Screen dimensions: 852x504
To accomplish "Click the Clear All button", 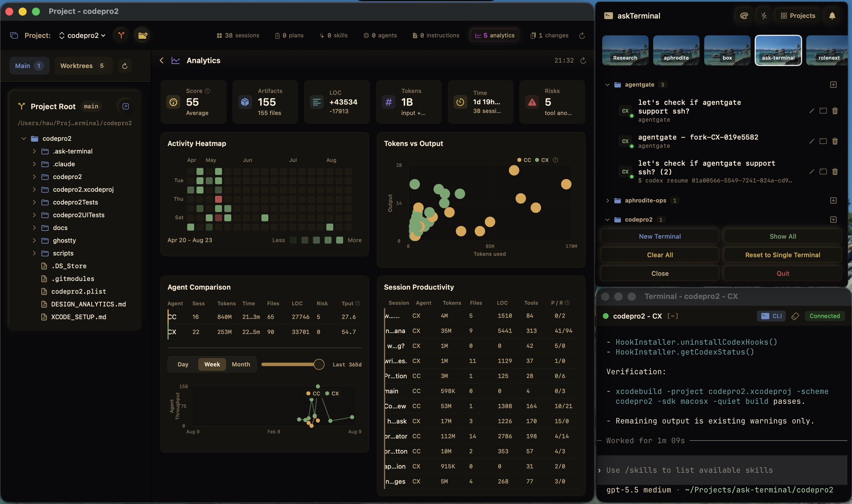I will [x=660, y=255].
